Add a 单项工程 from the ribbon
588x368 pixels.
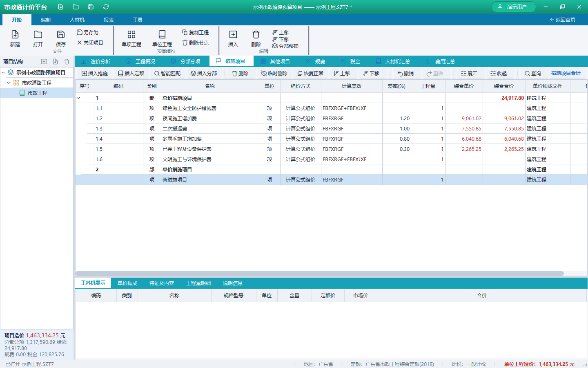click(131, 38)
